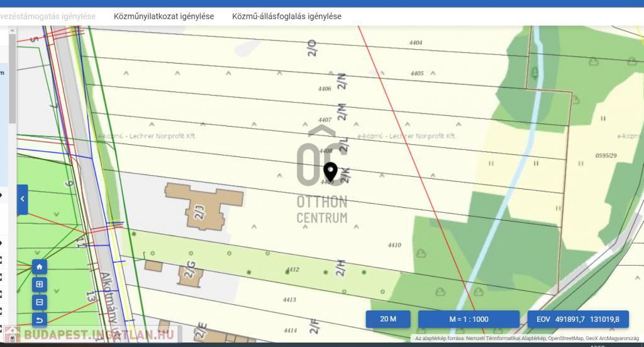Click the parcel labeled 0595/29
Screen dimensions: 644x347
click(x=606, y=155)
